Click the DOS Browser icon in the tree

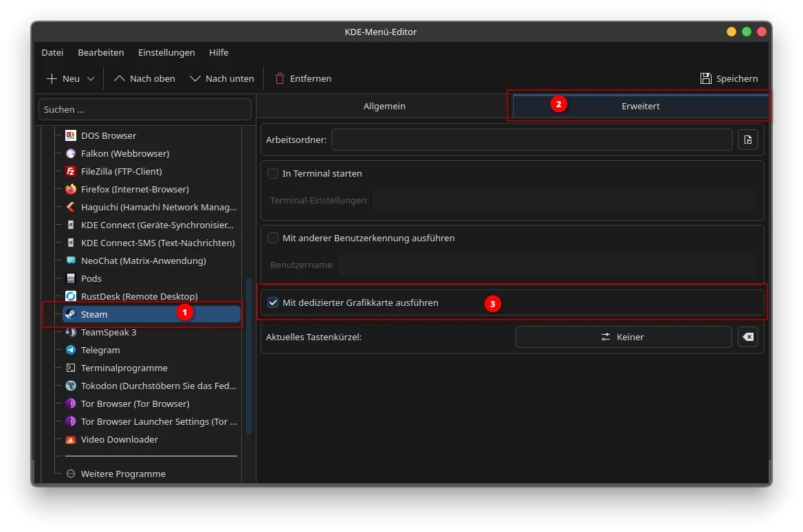click(71, 135)
